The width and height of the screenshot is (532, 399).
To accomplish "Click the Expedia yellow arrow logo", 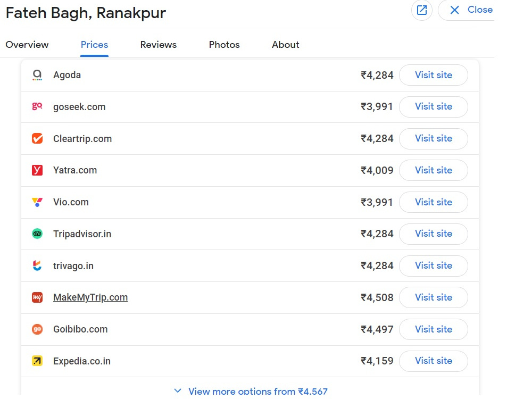I will click(x=37, y=361).
